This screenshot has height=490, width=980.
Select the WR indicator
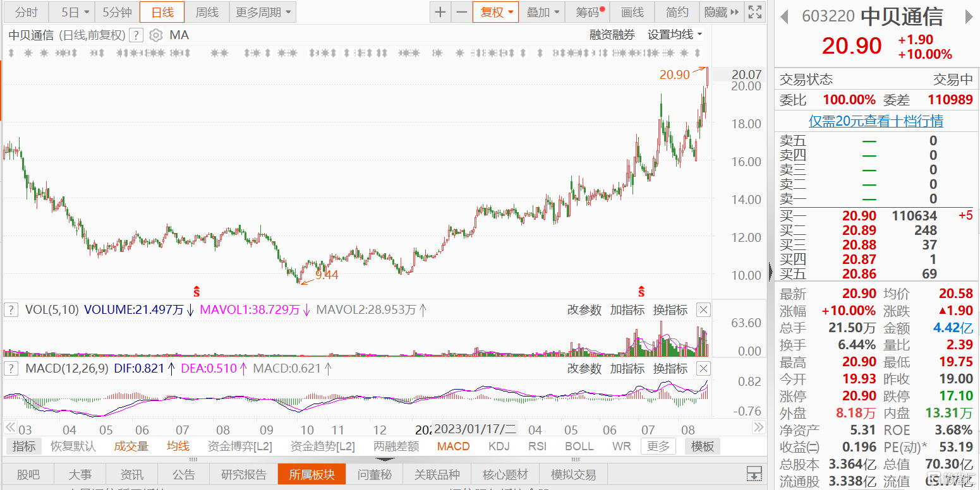tap(622, 446)
